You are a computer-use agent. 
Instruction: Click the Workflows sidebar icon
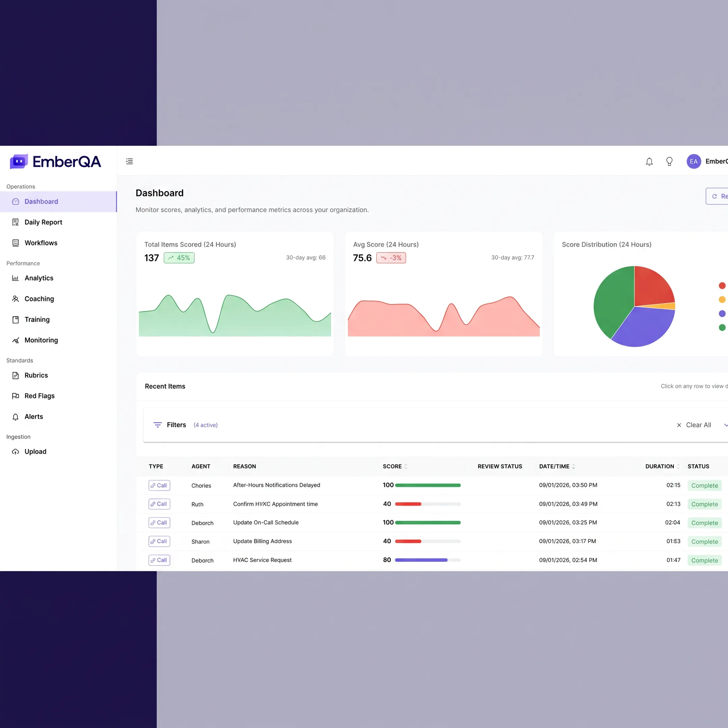coord(16,243)
